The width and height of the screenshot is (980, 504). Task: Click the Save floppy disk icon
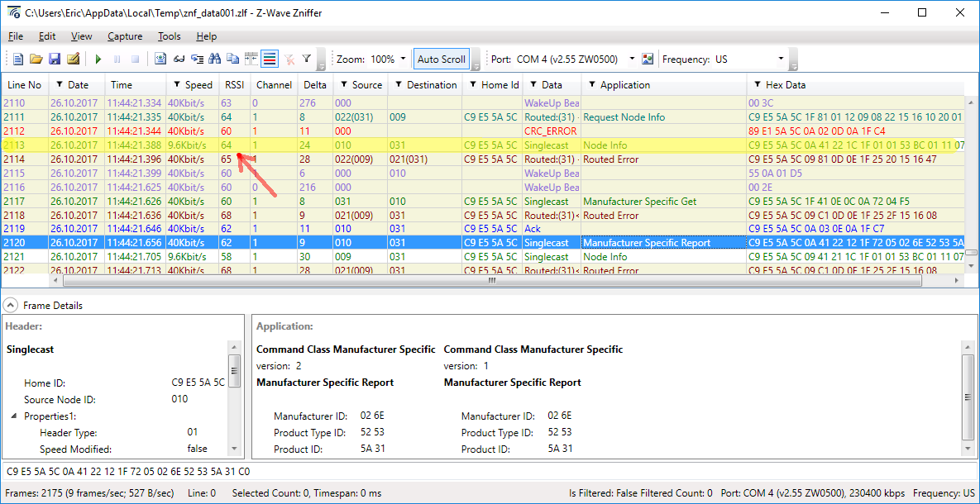[x=55, y=59]
